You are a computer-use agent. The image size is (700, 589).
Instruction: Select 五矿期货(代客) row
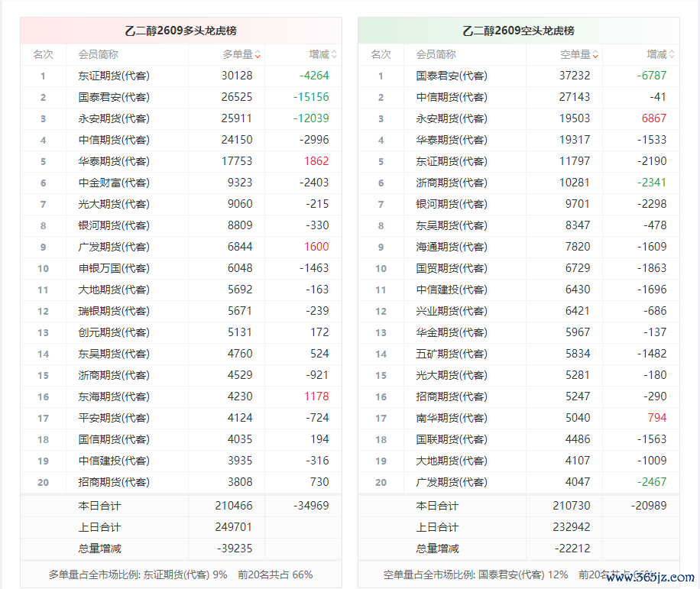coord(519,354)
